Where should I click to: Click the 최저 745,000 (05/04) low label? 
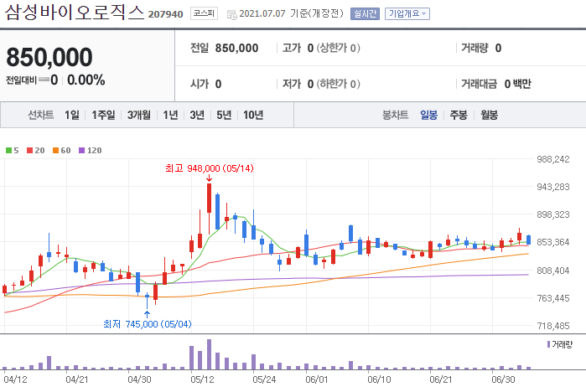point(148,324)
